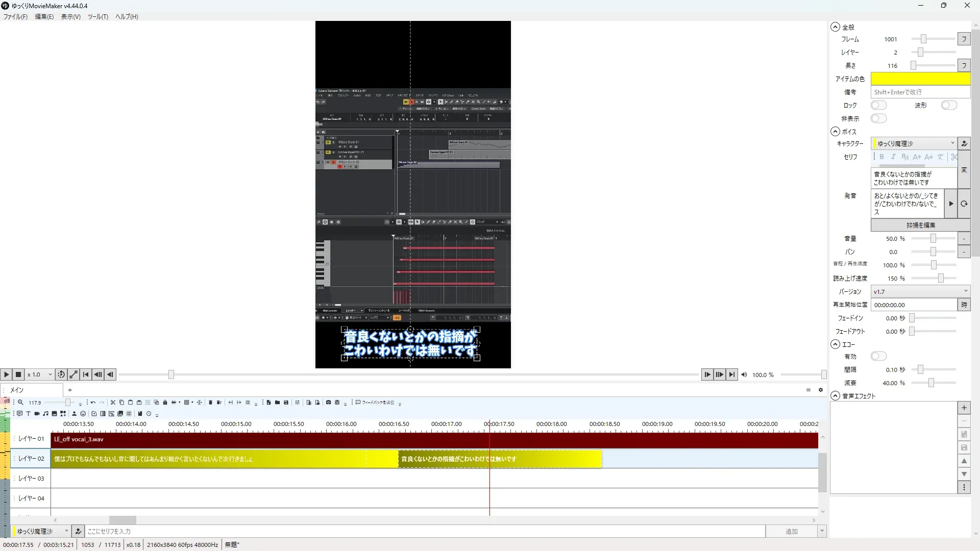The height and width of the screenshot is (551, 980).
Task: Toggle the 波形 (waveform) switch
Action: (x=948, y=105)
